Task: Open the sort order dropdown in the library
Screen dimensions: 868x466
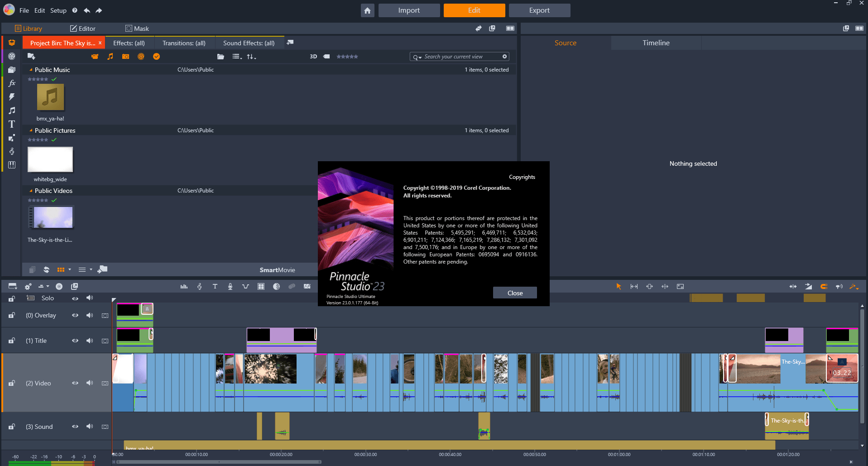Action: pyautogui.click(x=252, y=56)
